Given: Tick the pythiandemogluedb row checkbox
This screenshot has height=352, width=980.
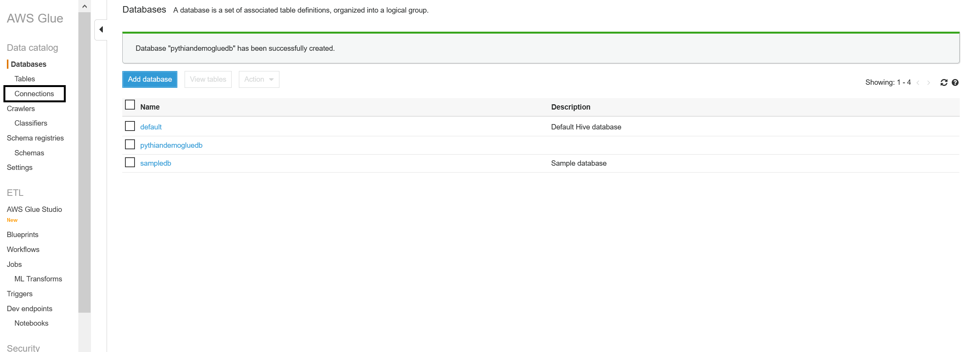Looking at the screenshot, I should click(130, 144).
